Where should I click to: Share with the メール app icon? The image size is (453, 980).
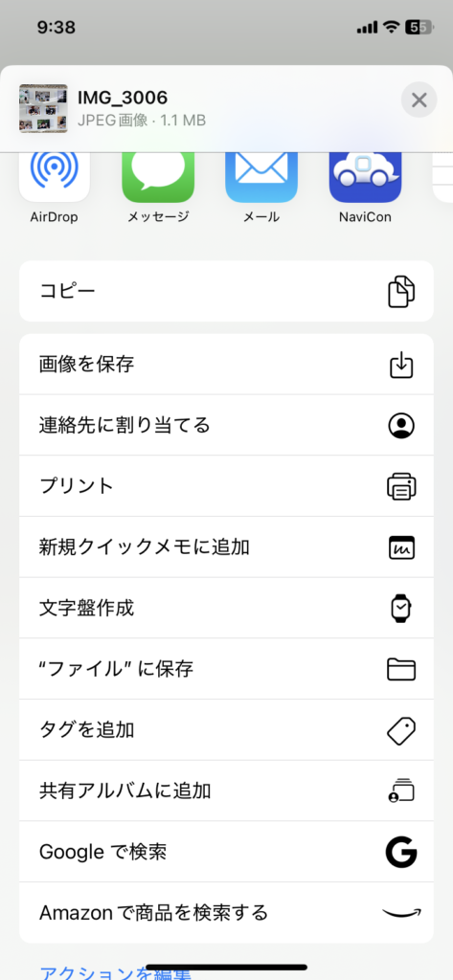[260, 177]
